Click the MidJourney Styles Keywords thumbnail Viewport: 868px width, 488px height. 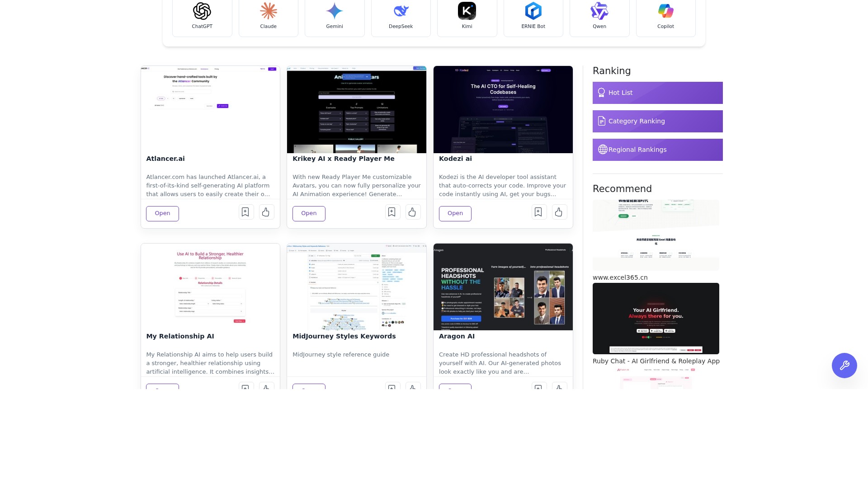tap(357, 287)
